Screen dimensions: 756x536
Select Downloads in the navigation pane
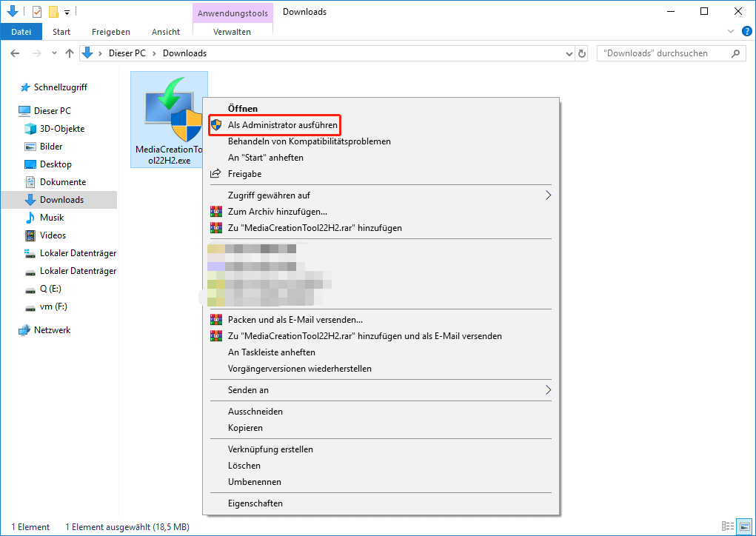point(58,200)
